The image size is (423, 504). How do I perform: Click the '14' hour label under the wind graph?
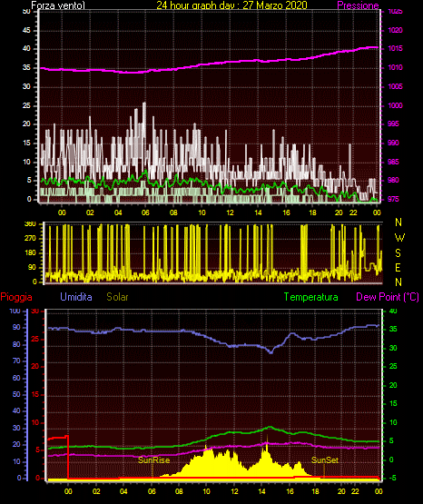pyautogui.click(x=258, y=212)
